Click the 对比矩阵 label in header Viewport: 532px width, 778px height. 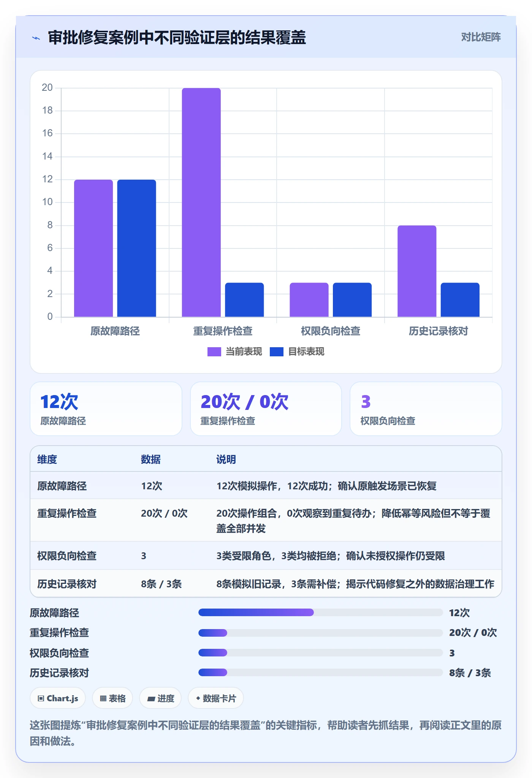[481, 37]
